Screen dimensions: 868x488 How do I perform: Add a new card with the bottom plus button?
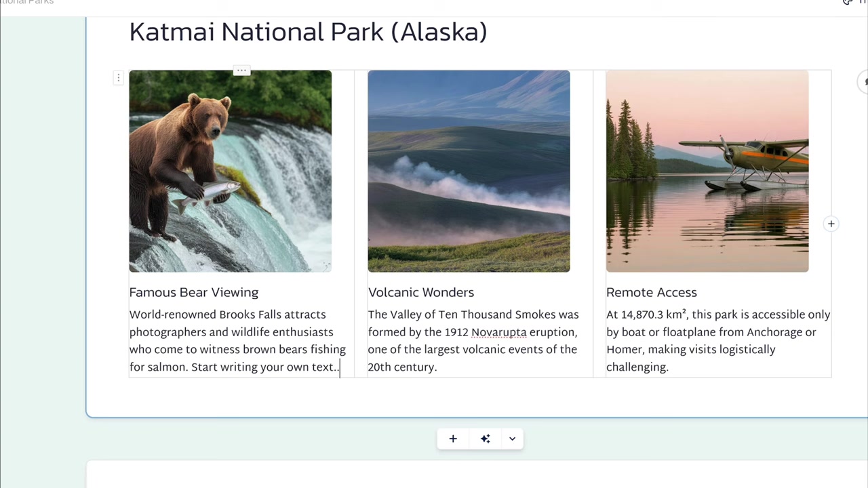[x=453, y=439]
